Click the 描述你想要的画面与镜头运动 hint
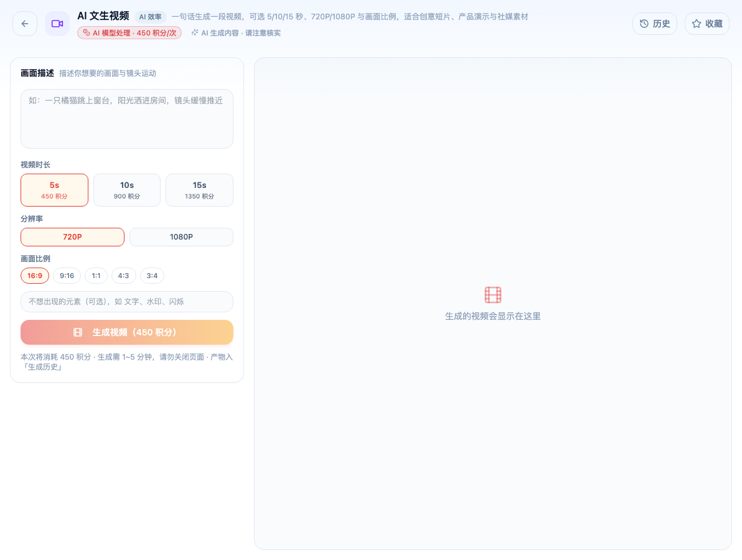Viewport: 742px width, 560px height. (x=108, y=73)
